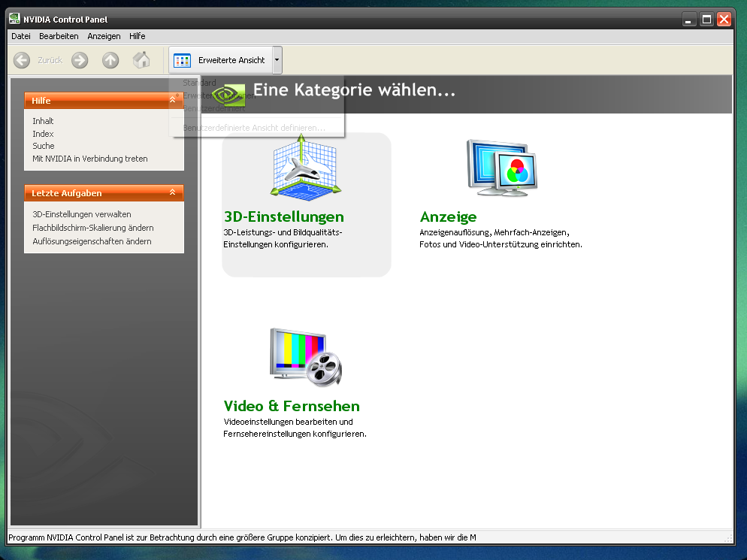747x560 pixels.
Task: Open Suche help link
Action: 44,146
